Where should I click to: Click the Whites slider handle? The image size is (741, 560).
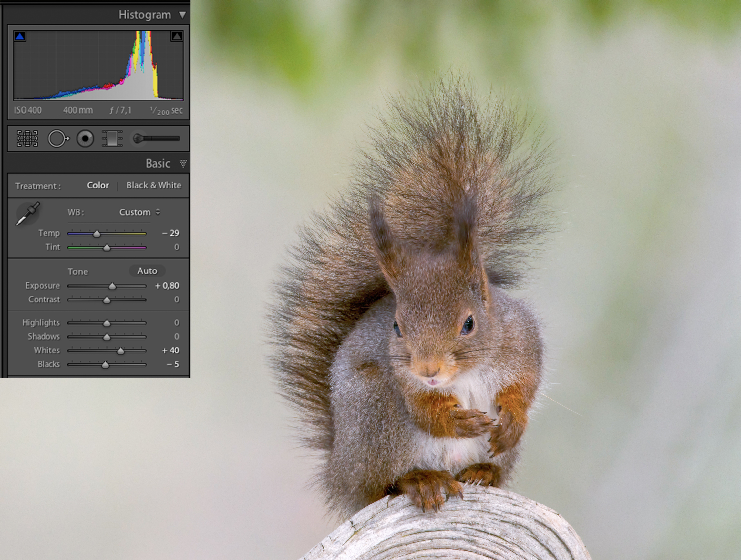pos(121,351)
